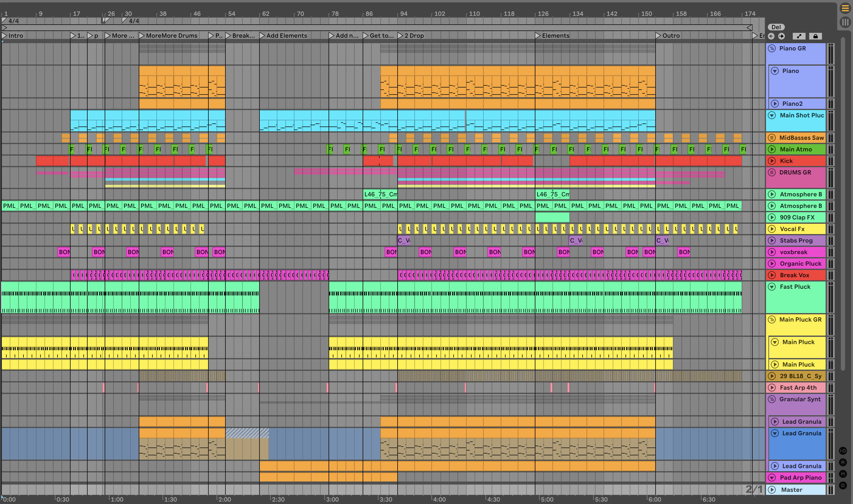The height and width of the screenshot is (504, 853).
Task: Jump to previous locator arrow
Action: click(771, 36)
